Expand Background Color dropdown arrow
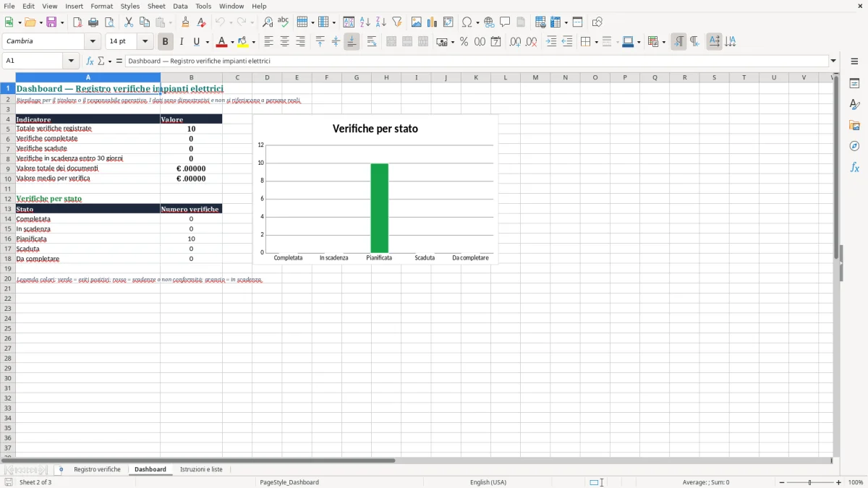The height and width of the screenshot is (488, 868). coord(254,42)
